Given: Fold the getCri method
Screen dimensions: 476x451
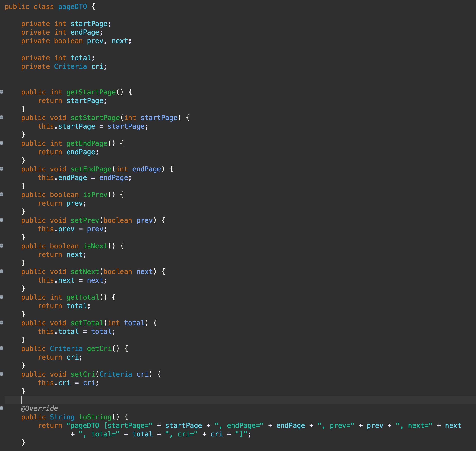Looking at the screenshot, I should tap(2, 348).
